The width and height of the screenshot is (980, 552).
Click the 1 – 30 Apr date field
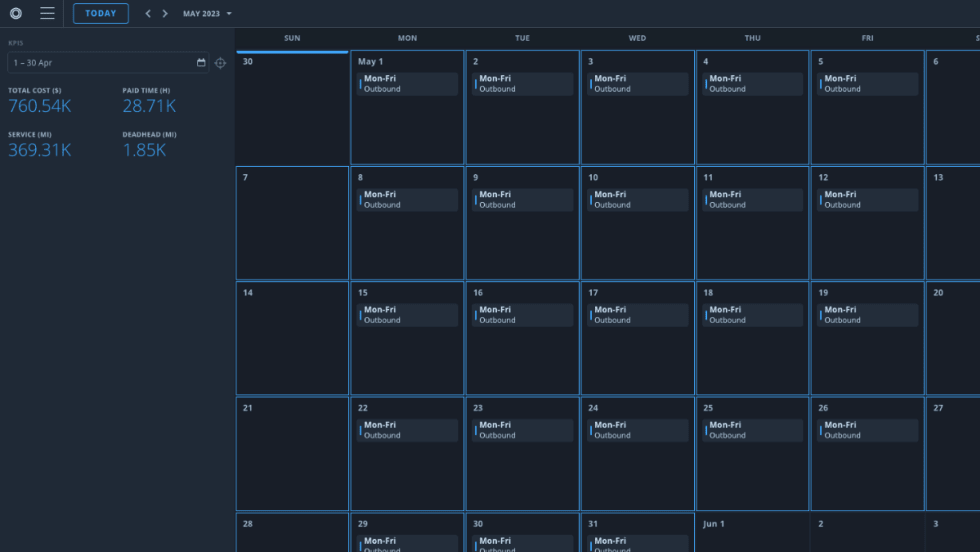coord(100,63)
